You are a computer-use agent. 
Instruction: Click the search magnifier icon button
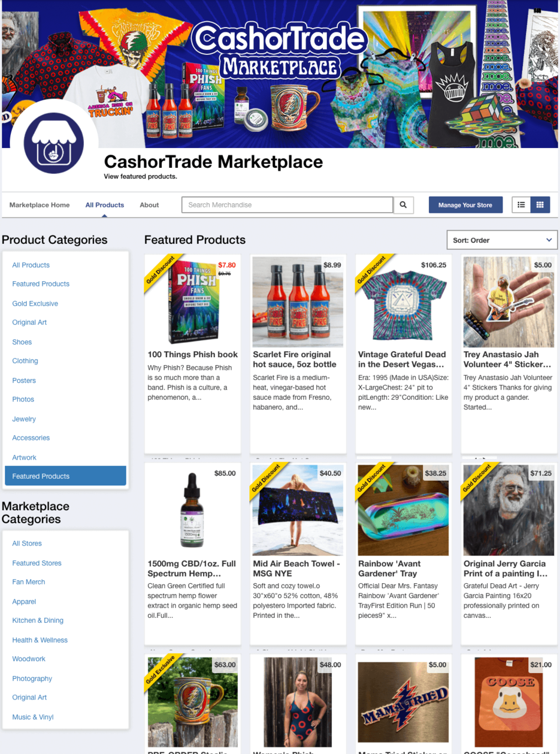click(404, 205)
